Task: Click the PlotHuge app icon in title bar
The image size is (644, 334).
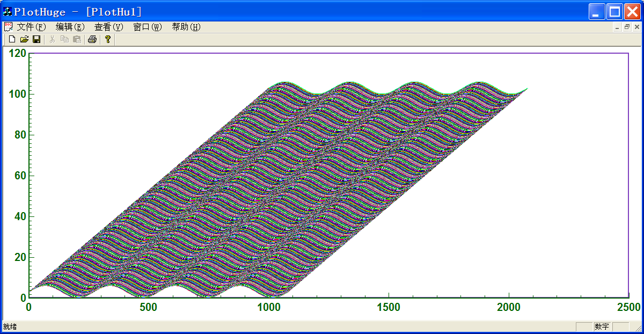Action: pos(8,11)
